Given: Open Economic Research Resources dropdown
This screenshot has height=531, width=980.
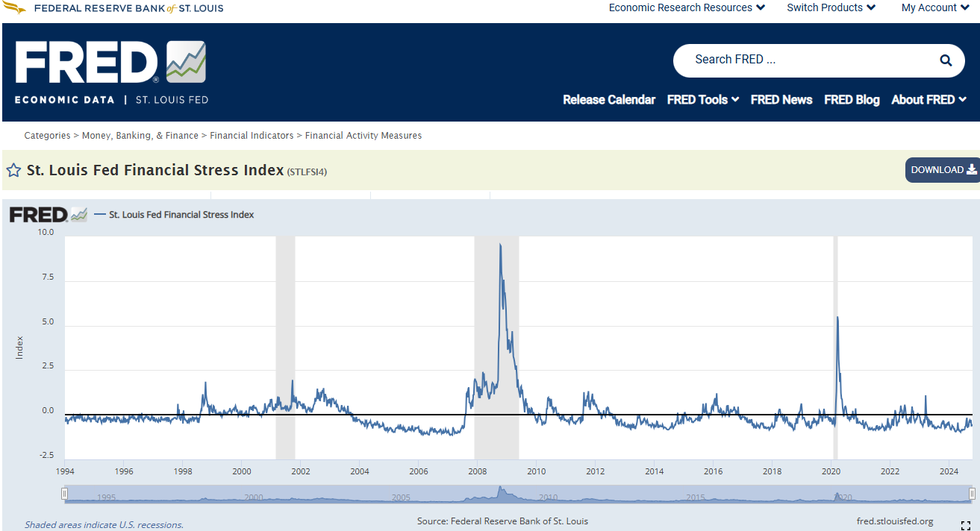Looking at the screenshot, I should click(687, 7).
